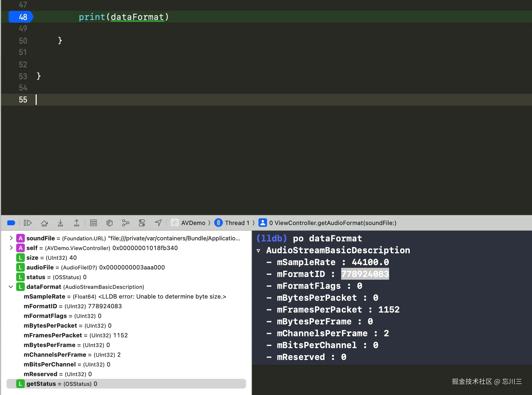
Task: Click the Step Into debug icon
Action: click(60, 223)
